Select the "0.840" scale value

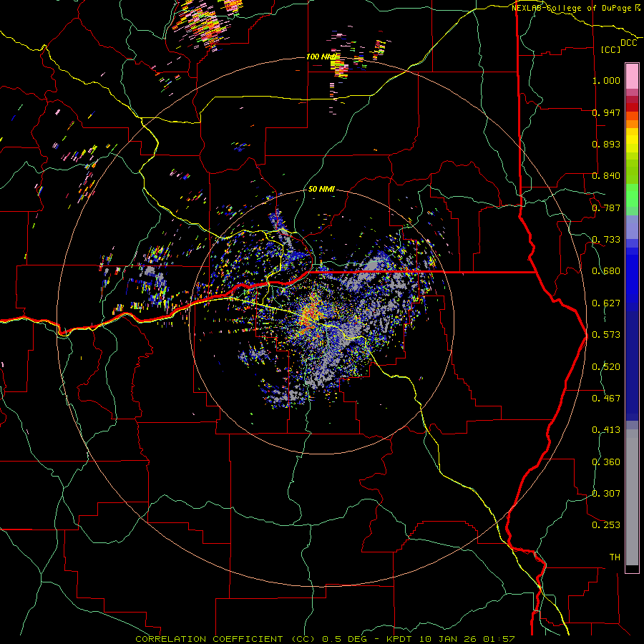click(606, 176)
